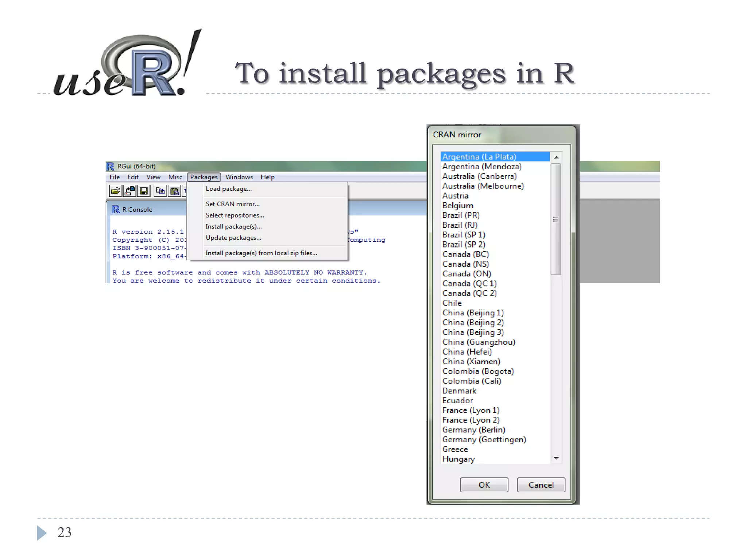Select Canada (QC 2) mirror

pyautogui.click(x=495, y=293)
